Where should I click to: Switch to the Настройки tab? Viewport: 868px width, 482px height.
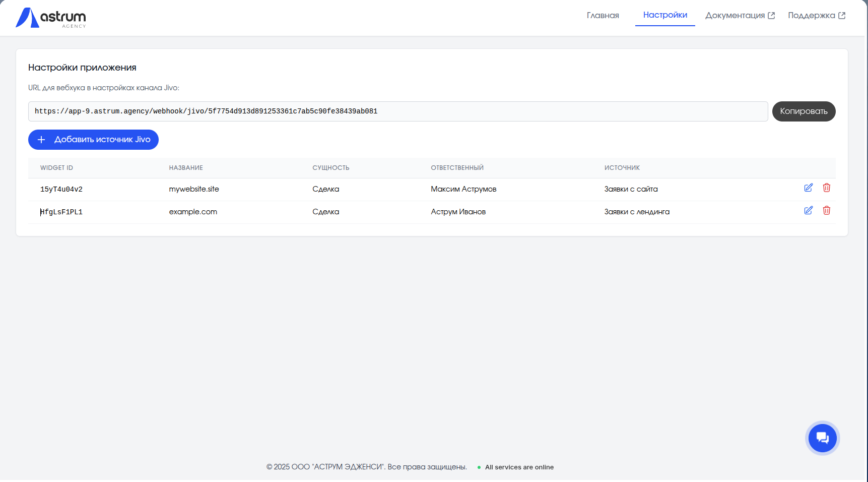coord(665,15)
